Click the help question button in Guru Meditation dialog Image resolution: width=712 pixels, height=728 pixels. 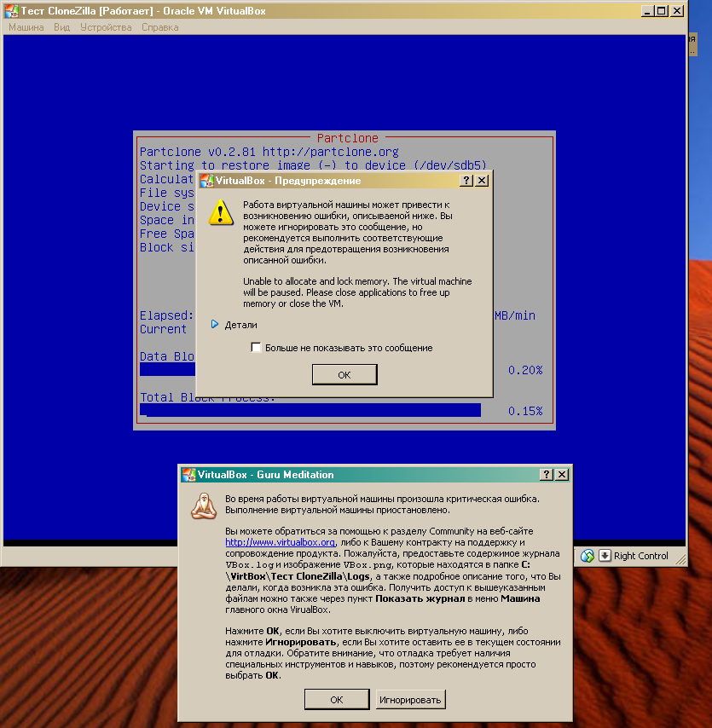pyautogui.click(x=547, y=475)
